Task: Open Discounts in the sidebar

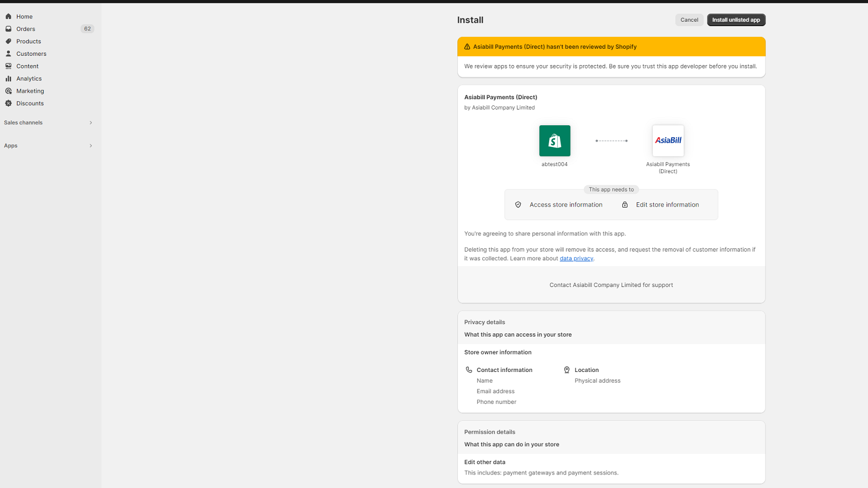Action: coord(30,104)
